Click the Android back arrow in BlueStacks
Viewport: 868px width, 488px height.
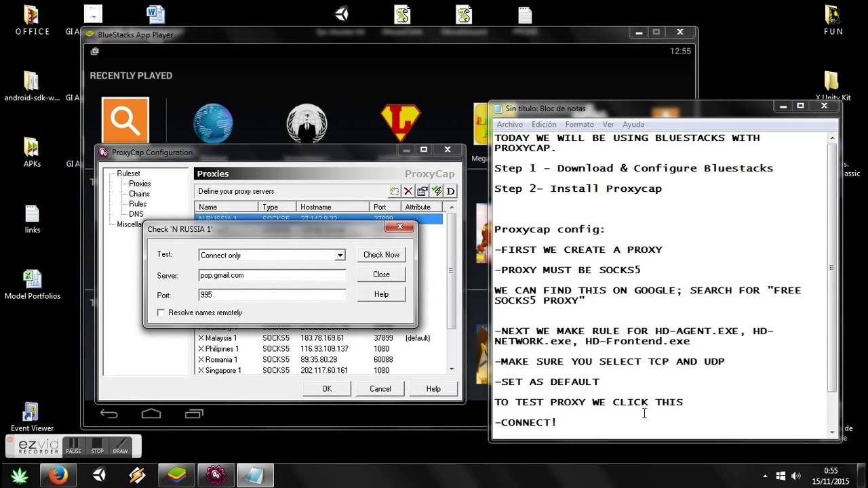108,413
